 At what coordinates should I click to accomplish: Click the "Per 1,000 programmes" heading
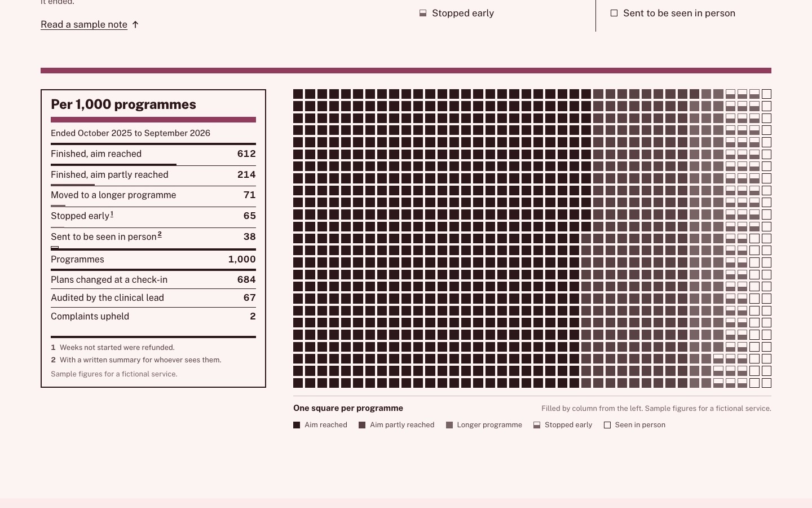[123, 104]
